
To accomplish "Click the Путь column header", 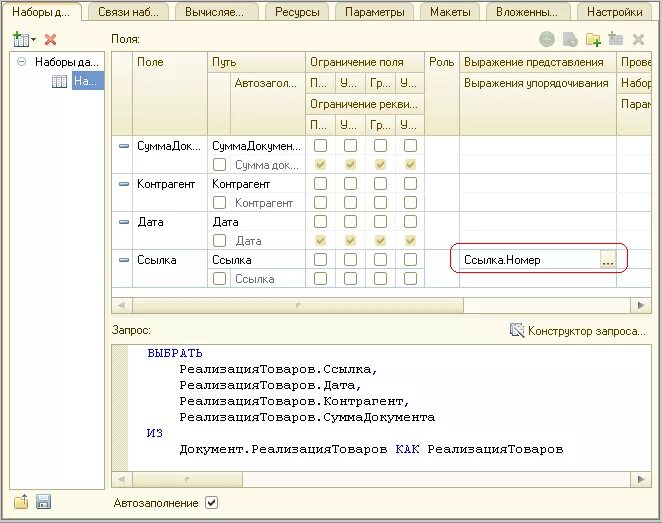I will (256, 62).
